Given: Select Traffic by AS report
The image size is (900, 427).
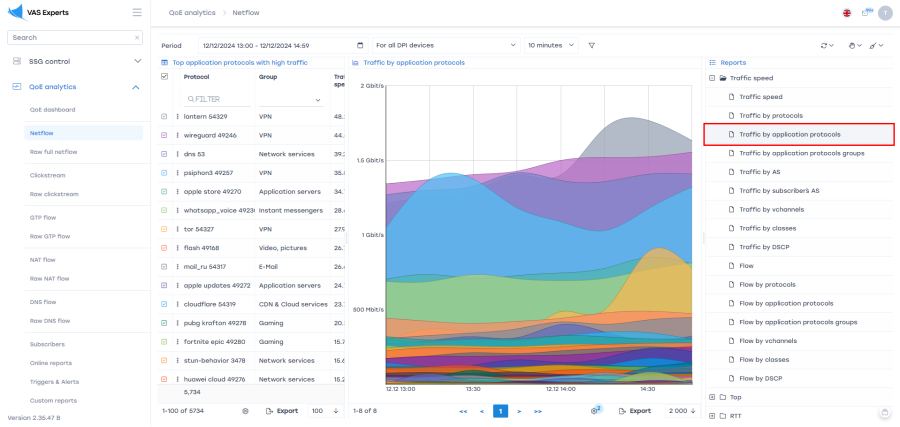Looking at the screenshot, I should pyautogui.click(x=759, y=172).
